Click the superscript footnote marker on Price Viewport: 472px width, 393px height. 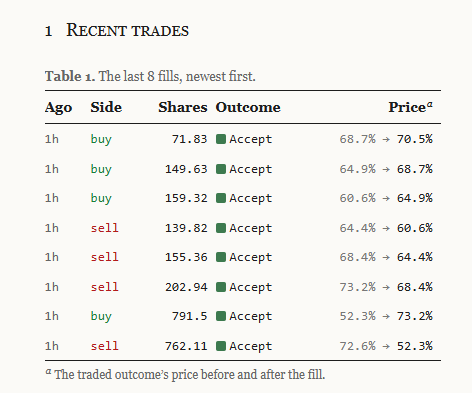pos(430,104)
